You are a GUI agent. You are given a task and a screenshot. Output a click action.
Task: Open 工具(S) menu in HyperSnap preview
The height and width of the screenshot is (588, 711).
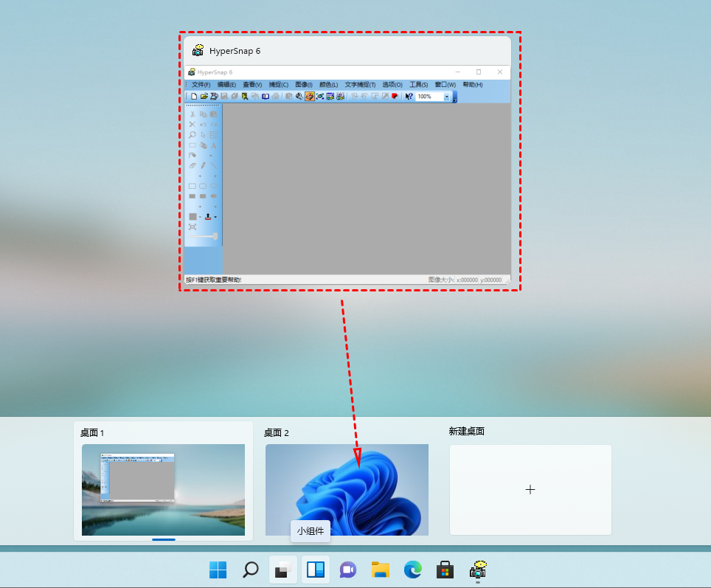tap(418, 85)
